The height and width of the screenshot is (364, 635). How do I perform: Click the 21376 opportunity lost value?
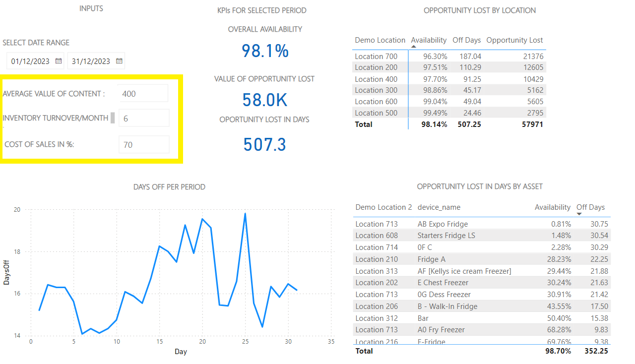click(533, 57)
